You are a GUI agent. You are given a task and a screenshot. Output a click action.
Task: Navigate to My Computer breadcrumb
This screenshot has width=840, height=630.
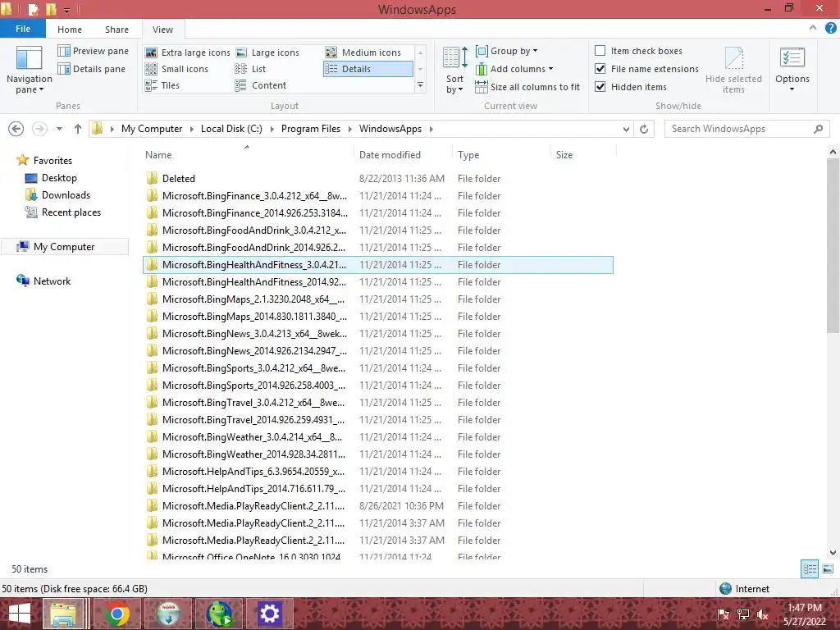point(152,129)
